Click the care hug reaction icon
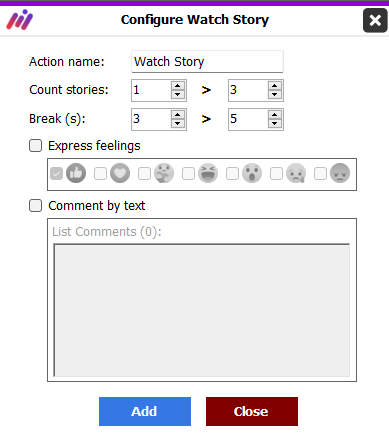The height and width of the screenshot is (434, 389). click(x=164, y=173)
